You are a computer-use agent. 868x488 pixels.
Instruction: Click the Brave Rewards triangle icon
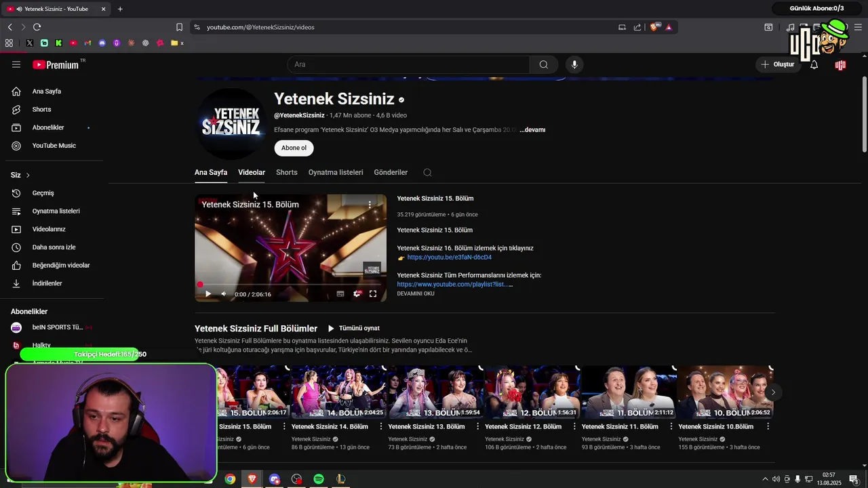(x=669, y=27)
